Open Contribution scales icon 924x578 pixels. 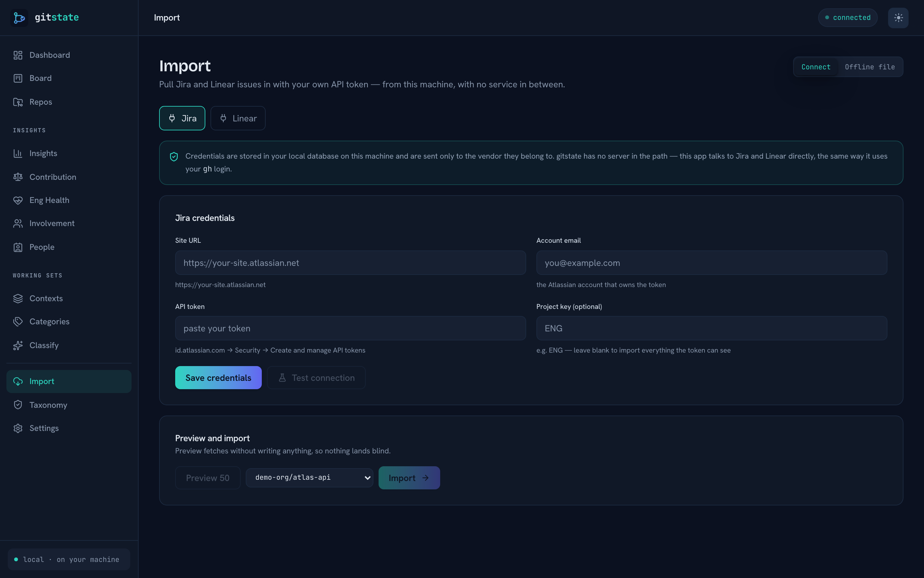coord(18,177)
